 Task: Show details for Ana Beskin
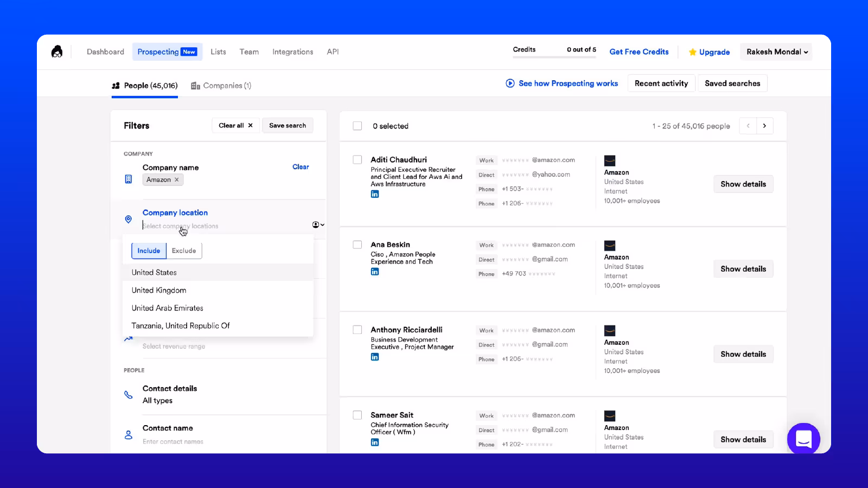click(743, 269)
